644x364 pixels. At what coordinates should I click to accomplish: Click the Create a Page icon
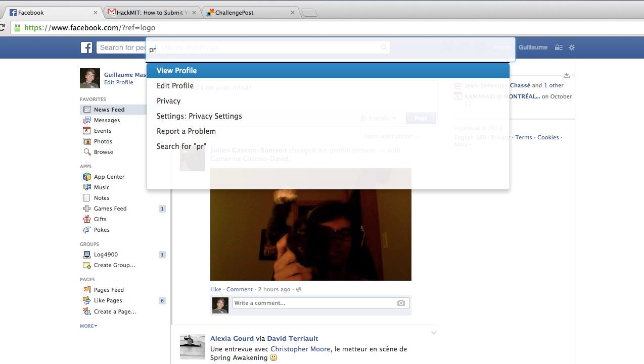click(x=87, y=311)
